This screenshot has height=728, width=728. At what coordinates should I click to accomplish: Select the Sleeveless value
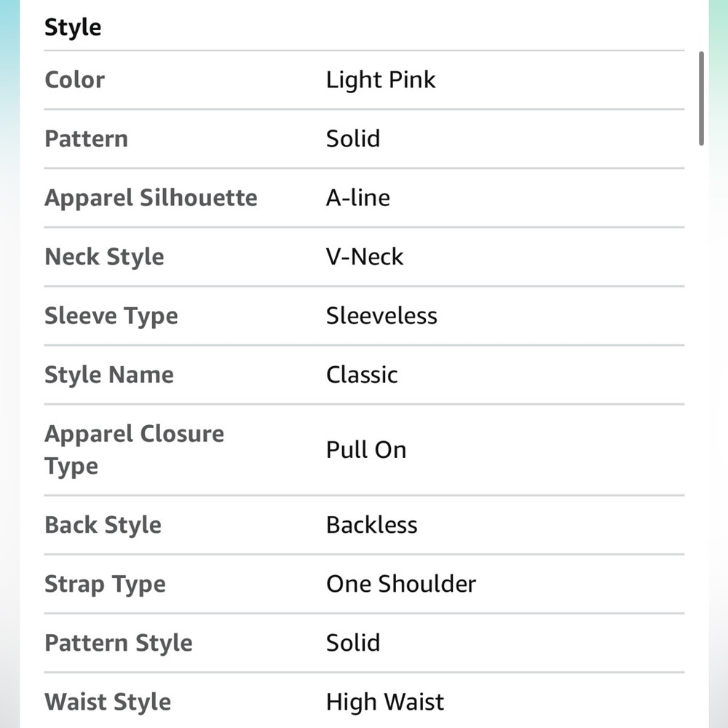381,316
